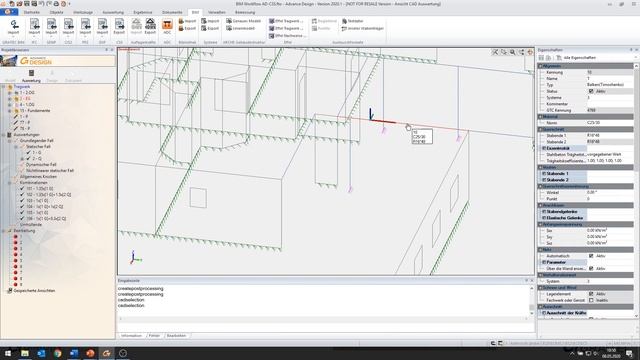Click the Winkel value field
Screen dimensions: 640x360
coord(610,192)
